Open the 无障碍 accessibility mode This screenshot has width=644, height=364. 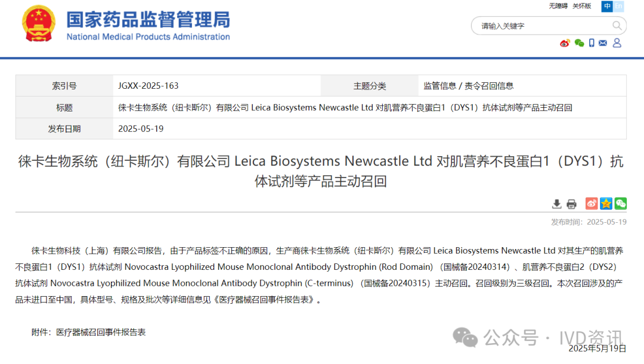point(558,5)
